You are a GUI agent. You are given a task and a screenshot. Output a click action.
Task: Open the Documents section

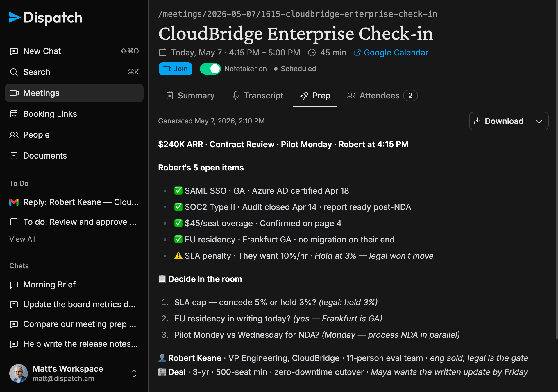74,156
